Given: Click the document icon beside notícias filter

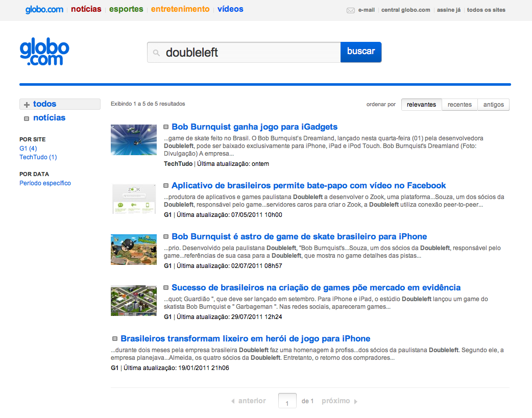Looking at the screenshot, I should click(27, 119).
